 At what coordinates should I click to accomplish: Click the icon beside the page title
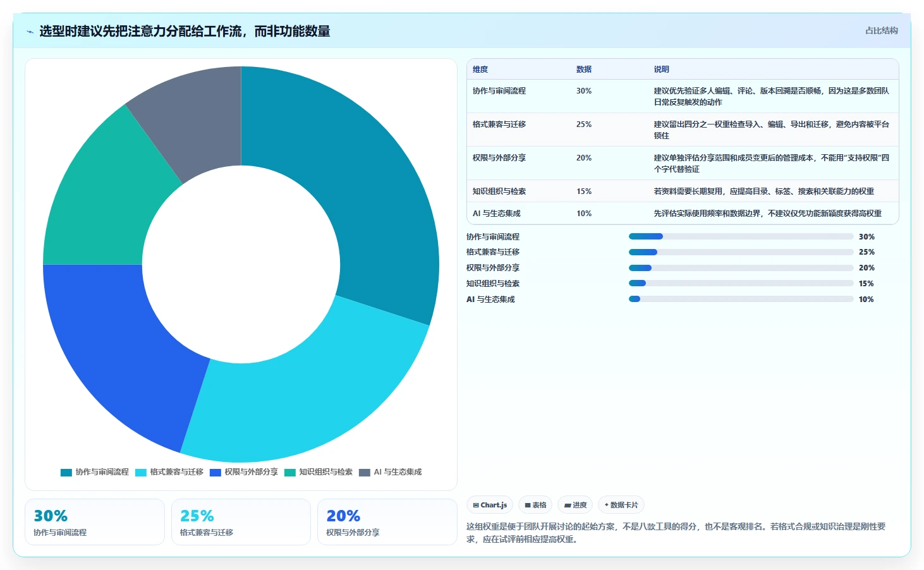30,32
